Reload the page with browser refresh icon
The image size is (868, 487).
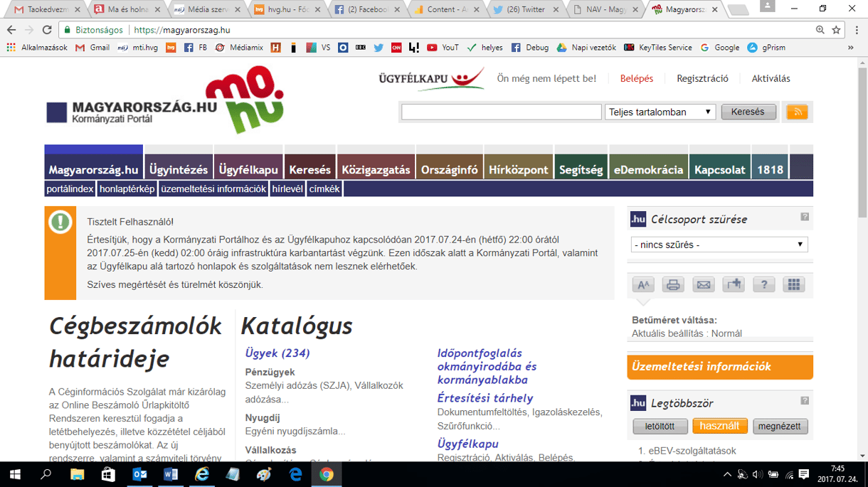47,30
